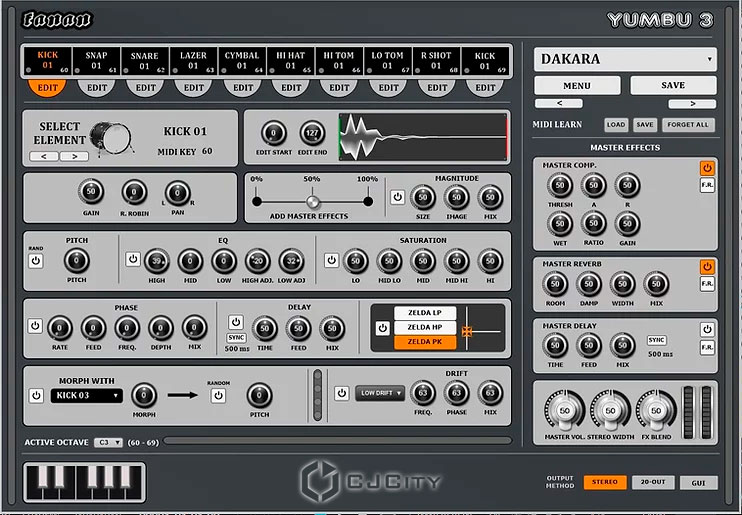The width and height of the screenshot is (742, 515).
Task: Click the Master Comp THRESH knob
Action: coord(560,185)
